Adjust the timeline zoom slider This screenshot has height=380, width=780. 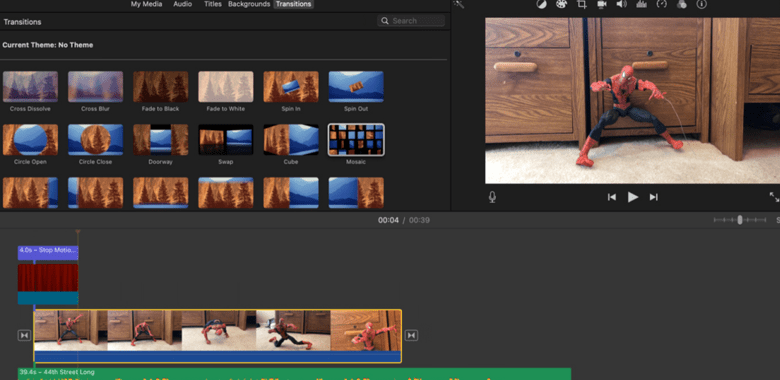pyautogui.click(x=740, y=220)
